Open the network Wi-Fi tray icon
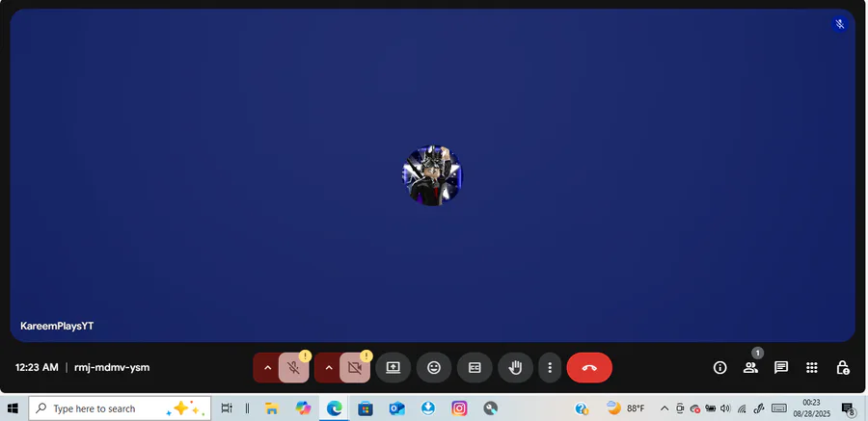The height and width of the screenshot is (421, 868). (742, 408)
